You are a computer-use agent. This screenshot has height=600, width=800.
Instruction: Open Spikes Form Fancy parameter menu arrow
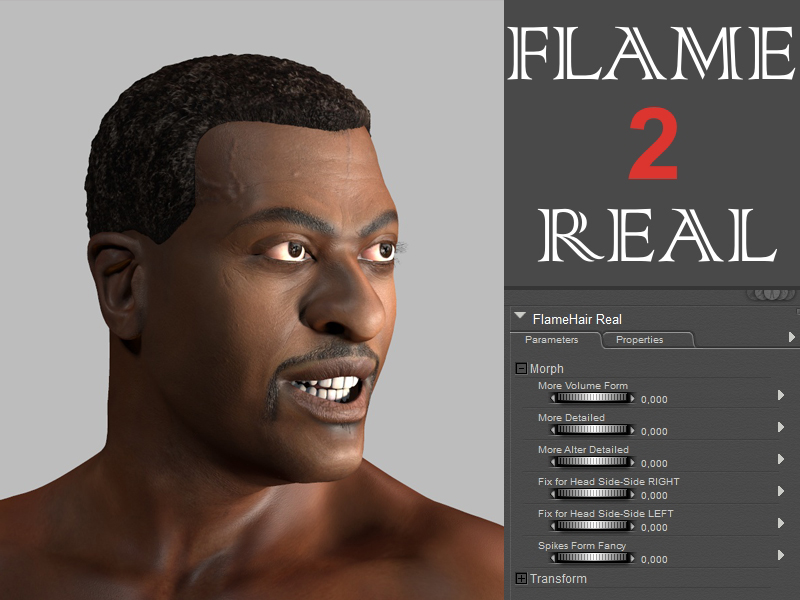pos(781,555)
